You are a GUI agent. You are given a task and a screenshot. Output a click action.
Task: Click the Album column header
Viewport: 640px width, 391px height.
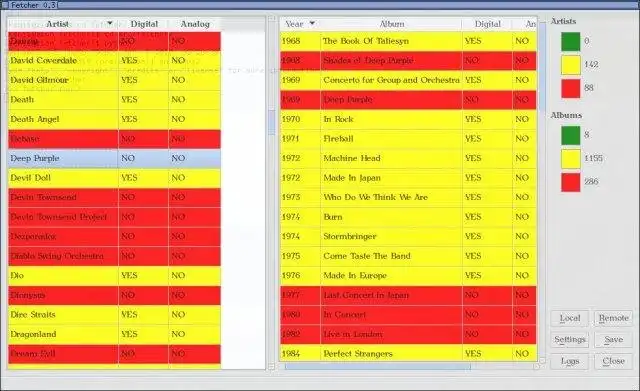click(391, 24)
